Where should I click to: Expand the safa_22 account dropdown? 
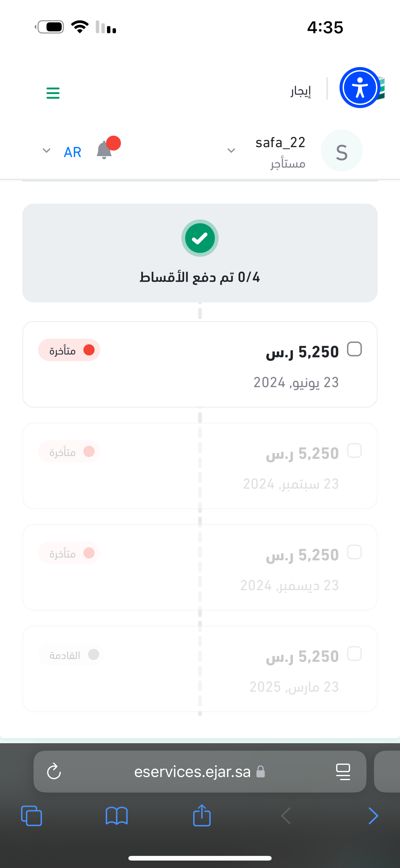pos(231,150)
